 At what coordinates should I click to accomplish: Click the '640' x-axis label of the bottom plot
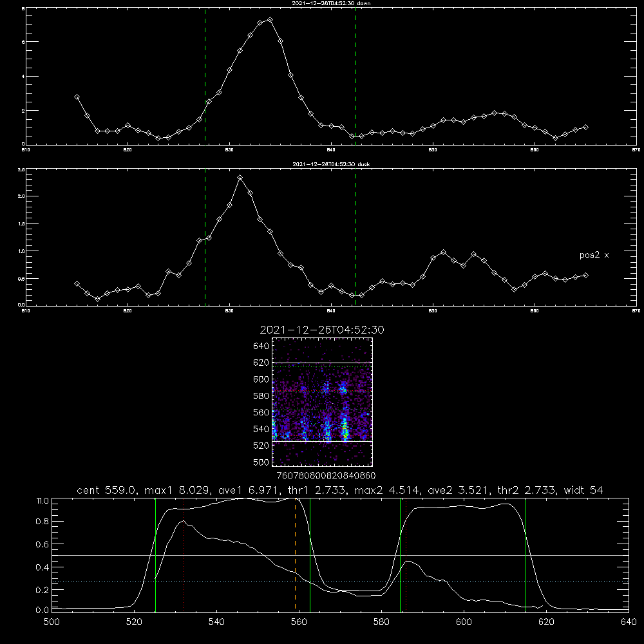629,622
